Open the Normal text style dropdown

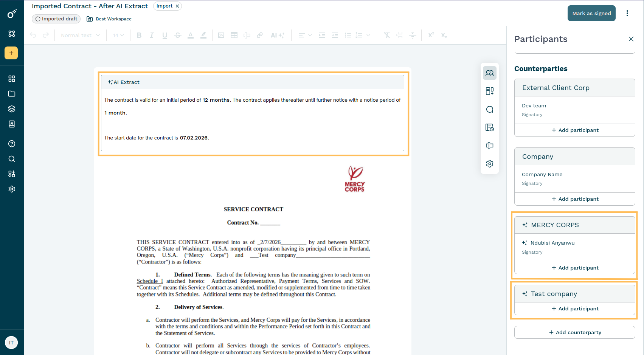point(80,35)
